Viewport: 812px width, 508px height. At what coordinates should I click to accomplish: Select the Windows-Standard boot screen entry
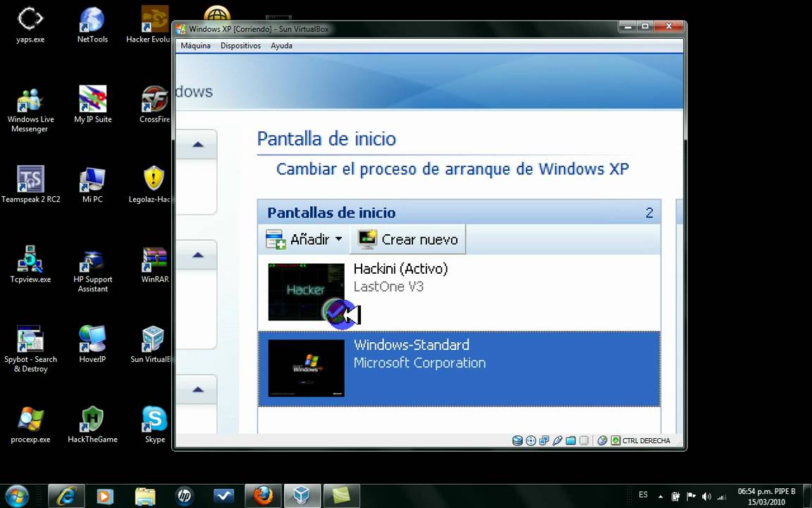459,368
